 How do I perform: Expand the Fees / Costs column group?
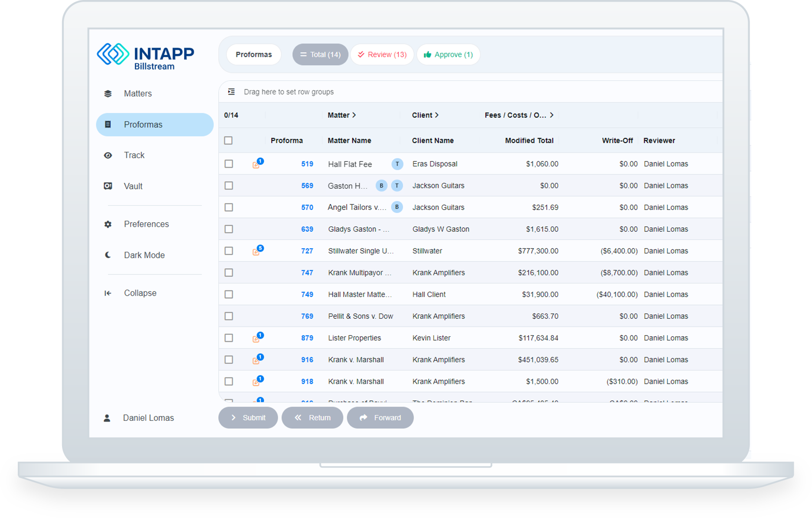click(552, 115)
